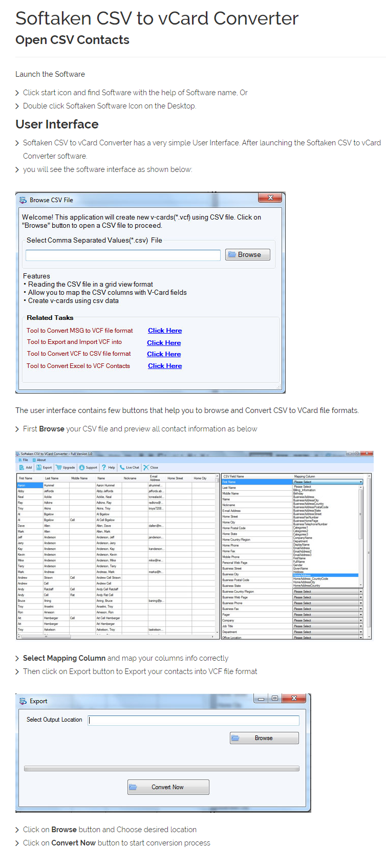This screenshot has height=868, width=386.
Task: Open Job Title mapping dropdown
Action: (328, 626)
